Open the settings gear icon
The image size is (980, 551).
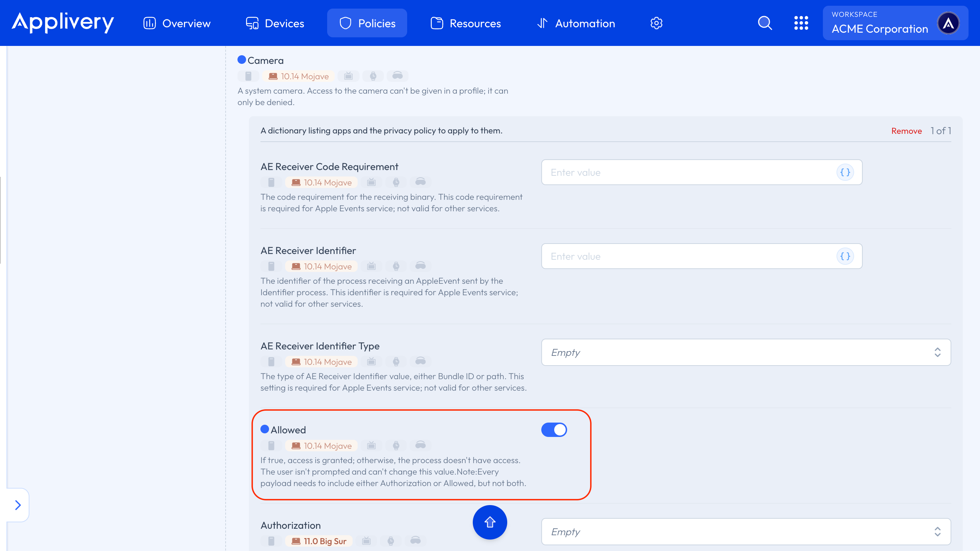pos(656,23)
